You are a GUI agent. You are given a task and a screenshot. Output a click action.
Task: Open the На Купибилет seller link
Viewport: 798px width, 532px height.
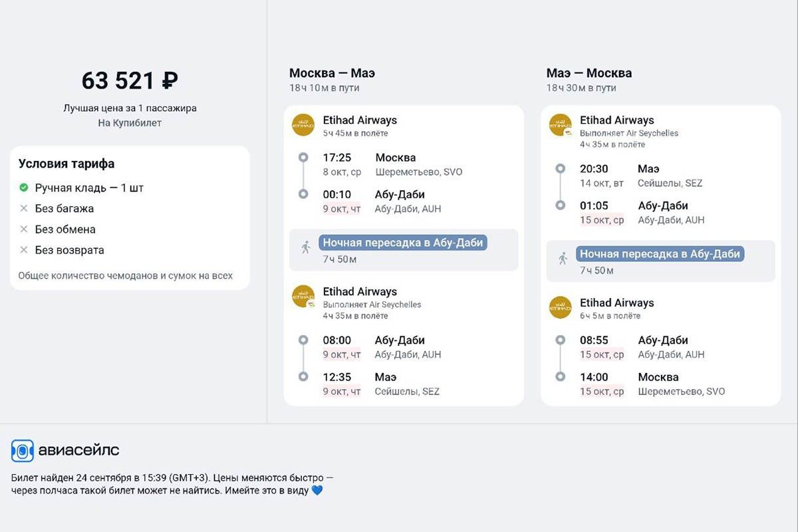coord(130,123)
